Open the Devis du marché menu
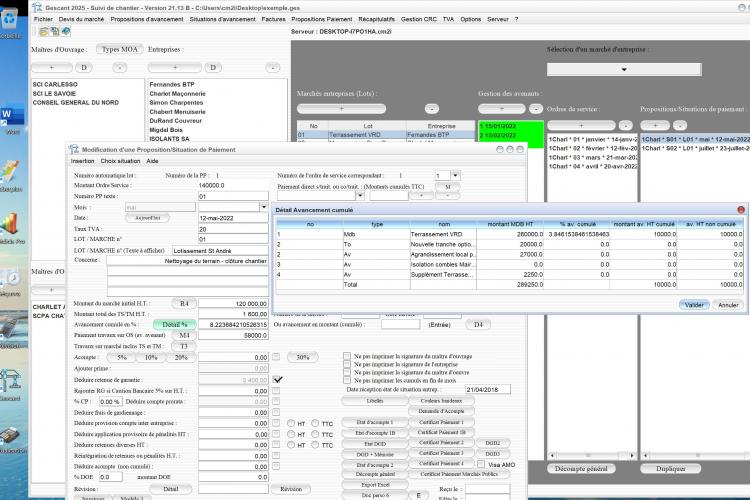Screen dimensions: 750x500 [x=81, y=19]
